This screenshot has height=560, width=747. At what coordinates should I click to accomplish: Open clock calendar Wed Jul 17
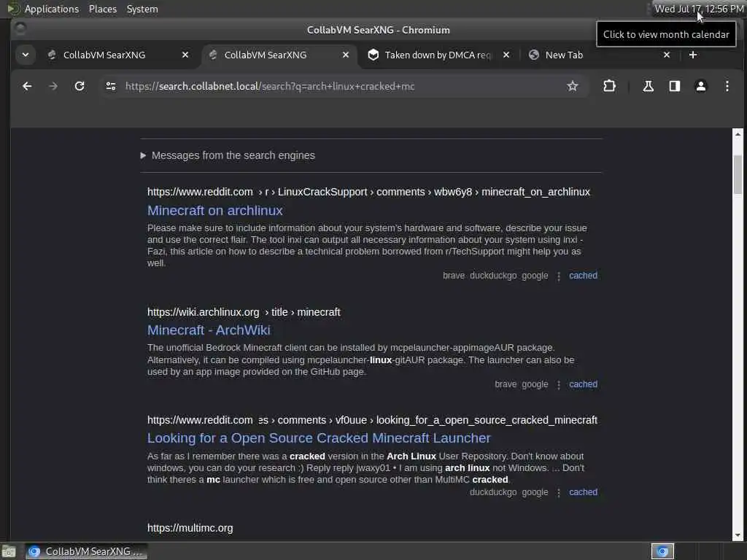[699, 9]
